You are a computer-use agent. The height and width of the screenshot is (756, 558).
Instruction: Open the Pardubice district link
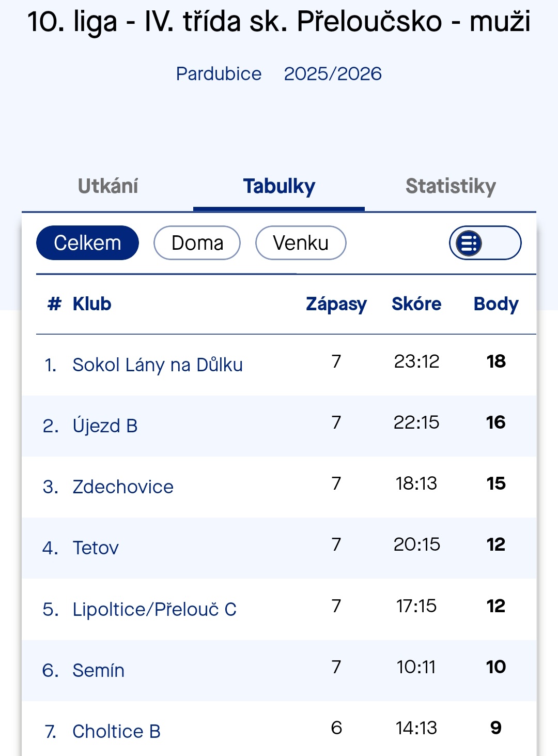point(219,74)
